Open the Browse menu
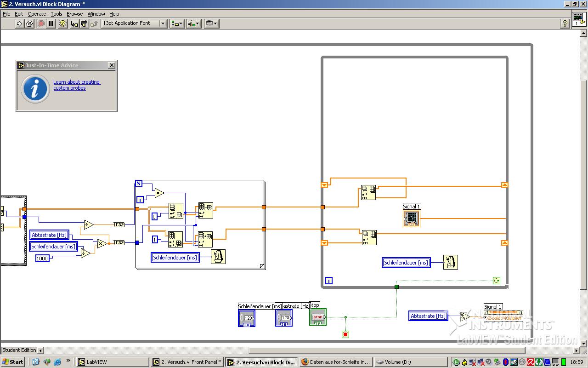Image resolution: width=588 pixels, height=368 pixels. (x=75, y=14)
